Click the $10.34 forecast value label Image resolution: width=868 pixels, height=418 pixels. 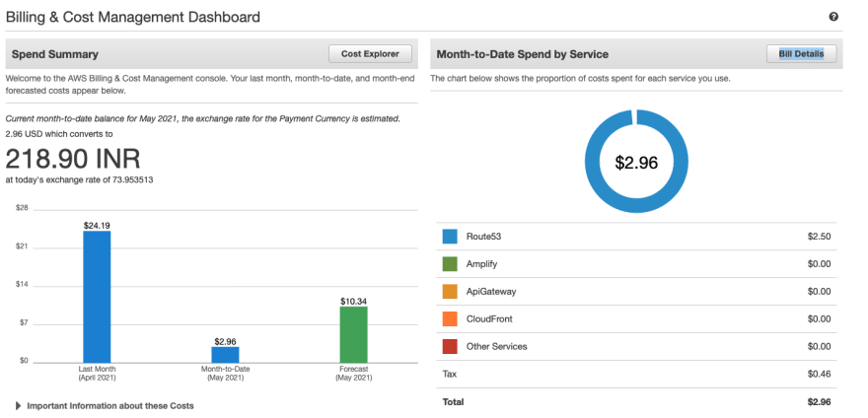click(x=354, y=302)
